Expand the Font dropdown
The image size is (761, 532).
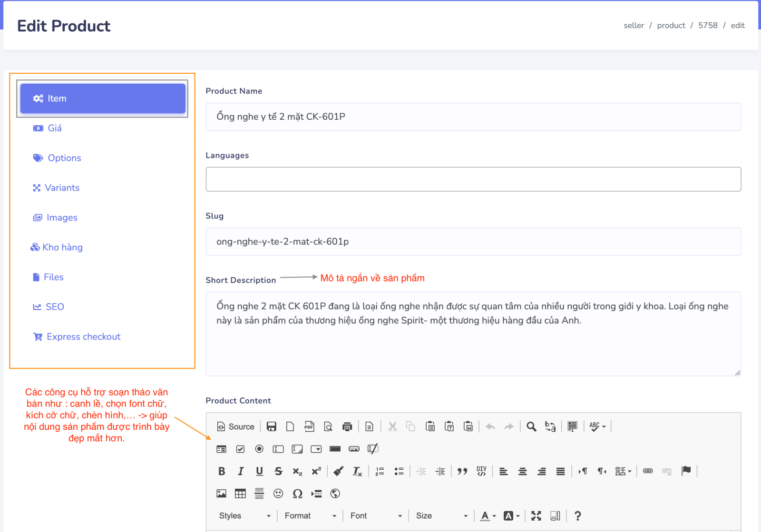(x=376, y=516)
